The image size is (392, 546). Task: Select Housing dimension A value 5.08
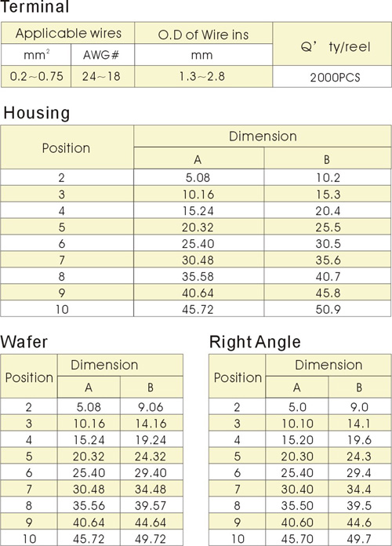pyautogui.click(x=198, y=177)
